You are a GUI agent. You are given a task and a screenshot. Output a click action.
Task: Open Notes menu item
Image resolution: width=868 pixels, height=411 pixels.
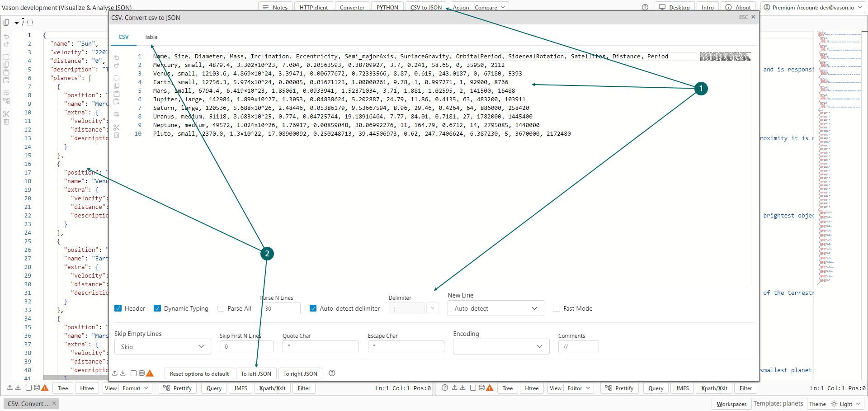coord(275,7)
